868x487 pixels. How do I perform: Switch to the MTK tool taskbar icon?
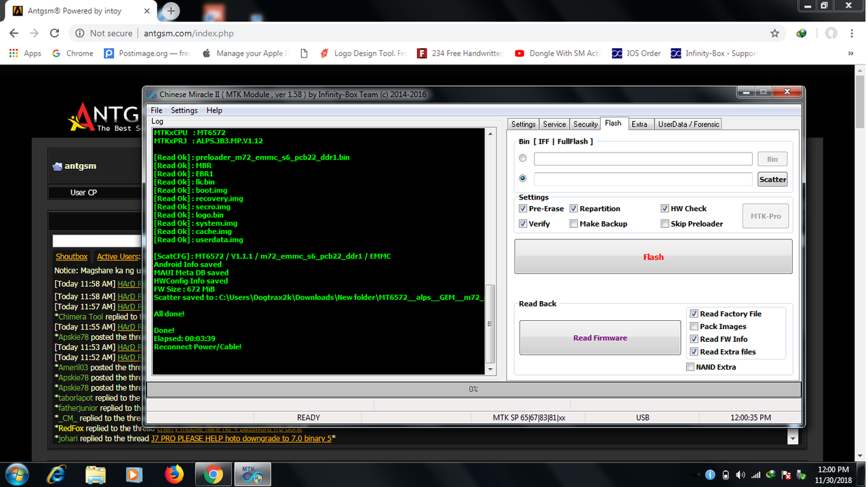pos(252,474)
